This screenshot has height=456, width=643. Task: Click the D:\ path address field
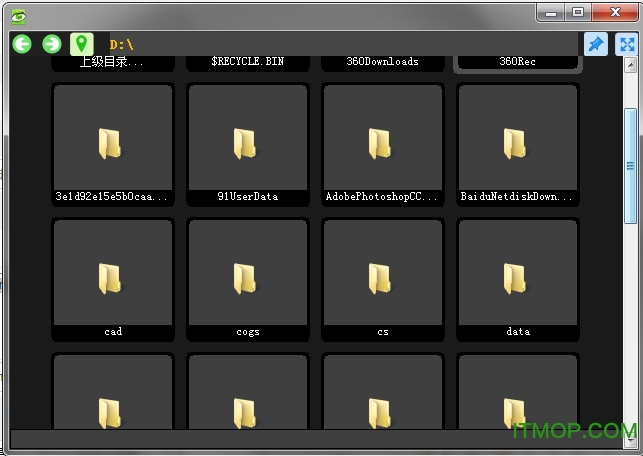pyautogui.click(x=344, y=44)
